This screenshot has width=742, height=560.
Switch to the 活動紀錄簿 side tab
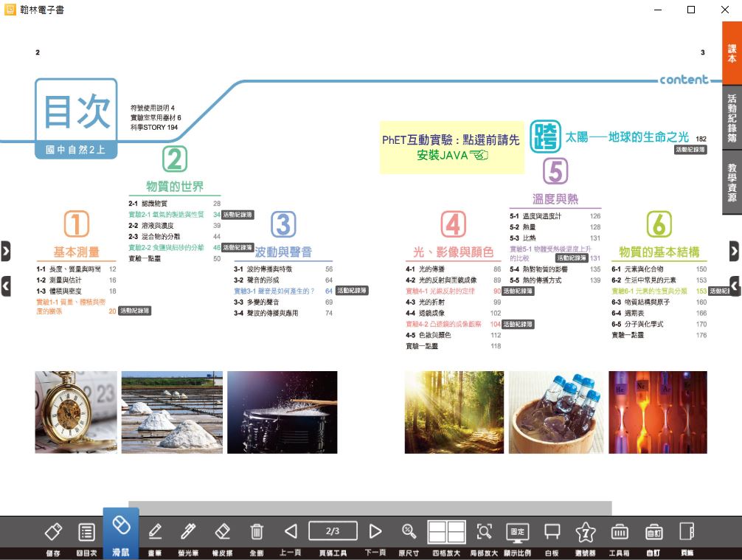tap(732, 117)
